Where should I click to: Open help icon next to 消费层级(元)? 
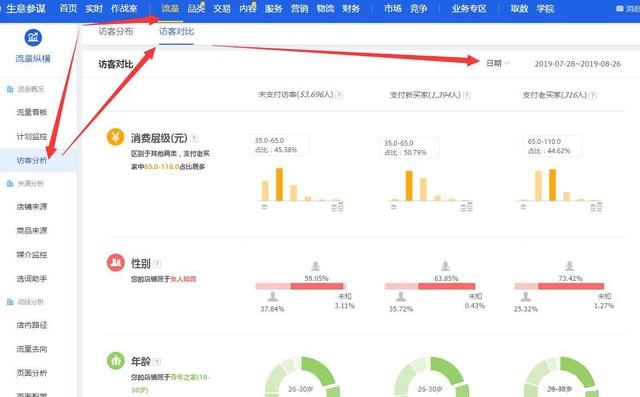pyautogui.click(x=194, y=138)
